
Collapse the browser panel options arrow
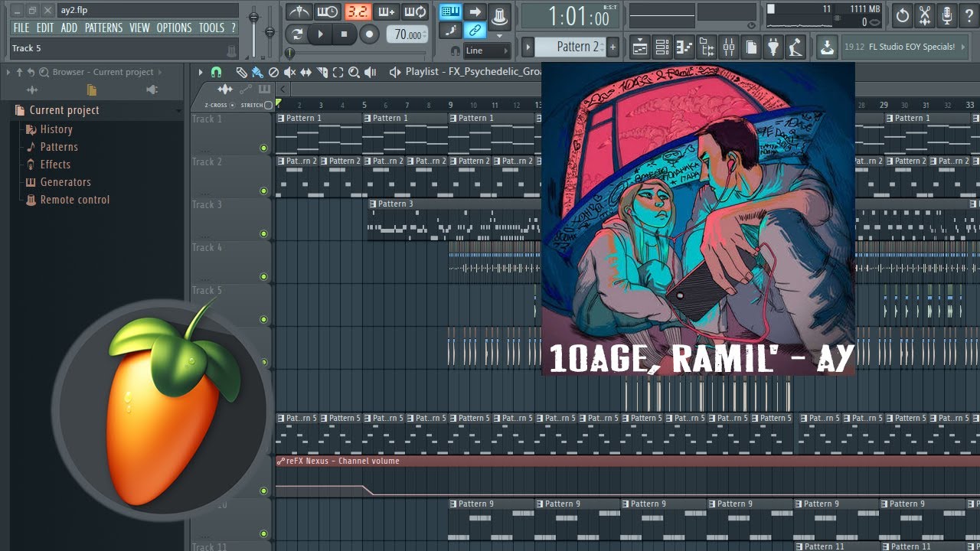point(8,72)
